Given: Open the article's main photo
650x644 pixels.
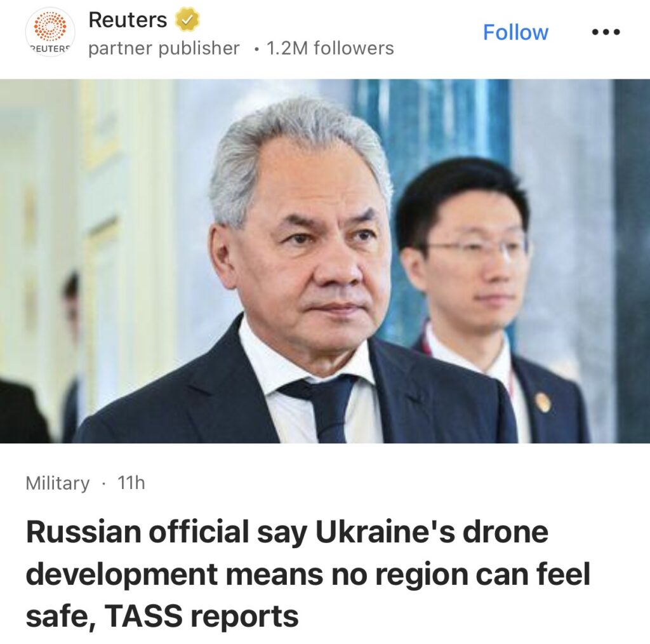Looking at the screenshot, I should coord(325,261).
